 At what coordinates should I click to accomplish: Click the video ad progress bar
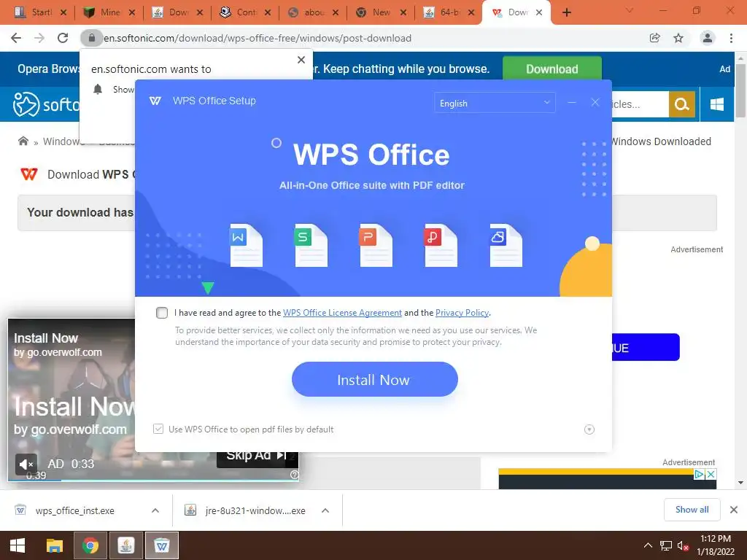(x=153, y=480)
